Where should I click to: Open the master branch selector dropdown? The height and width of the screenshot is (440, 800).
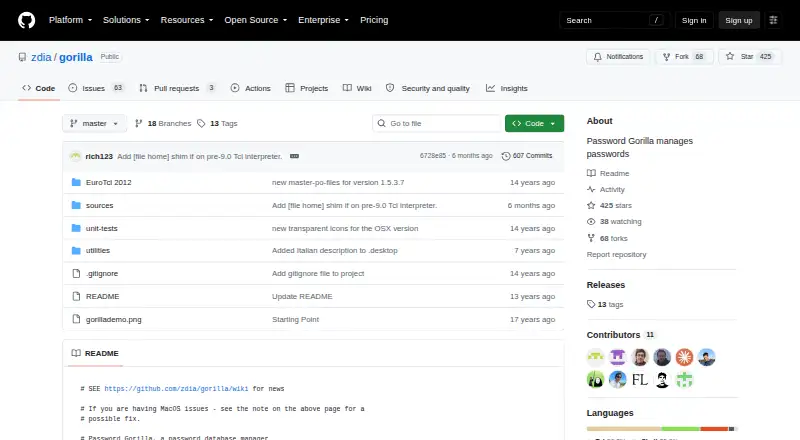[94, 124]
